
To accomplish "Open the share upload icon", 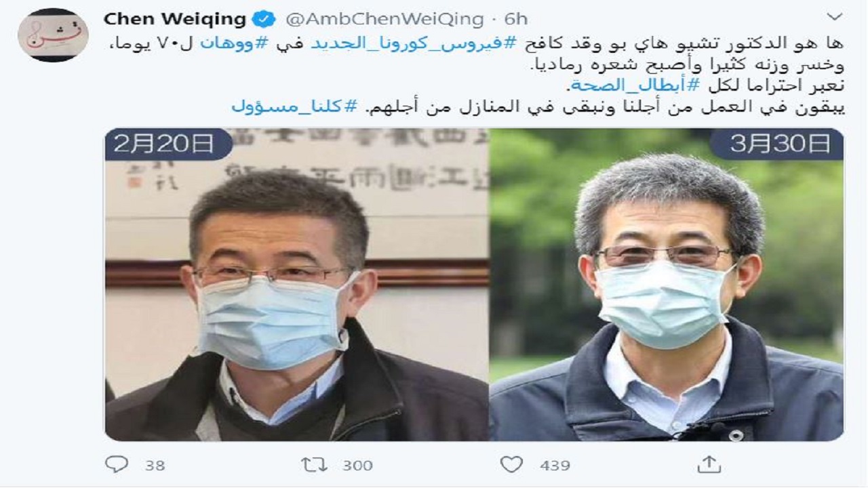I will click(x=708, y=464).
